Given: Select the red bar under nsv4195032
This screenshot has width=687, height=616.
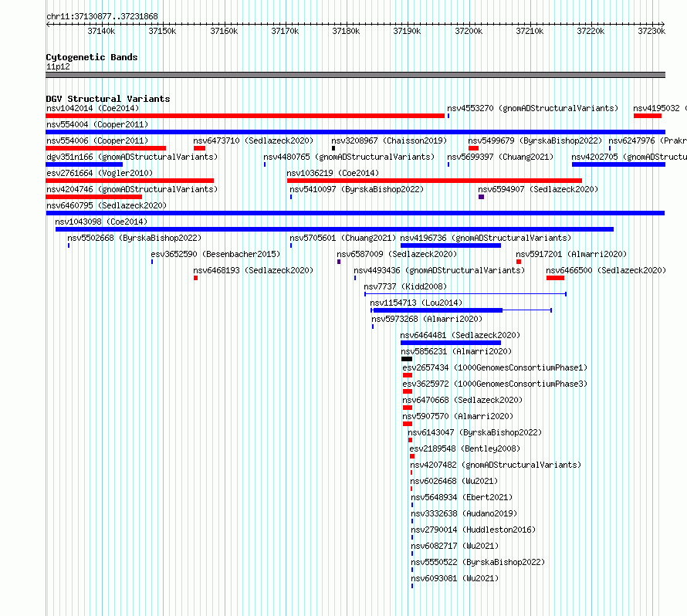Looking at the screenshot, I should 647,116.
